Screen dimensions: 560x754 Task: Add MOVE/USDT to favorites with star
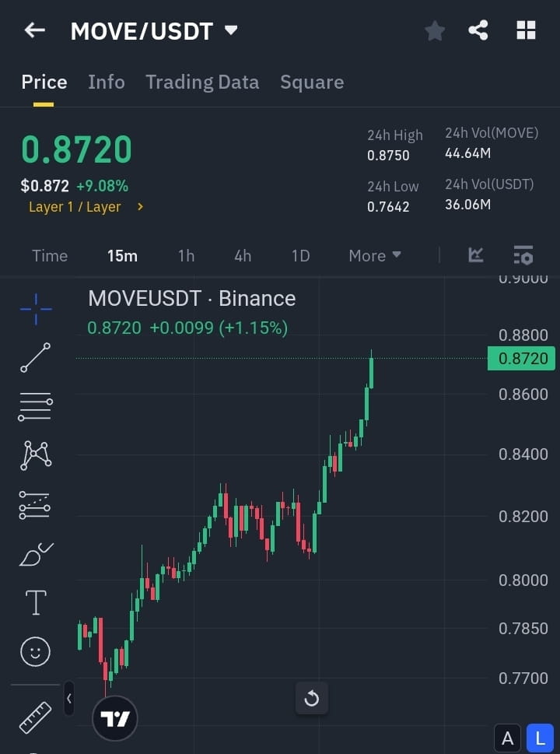pyautogui.click(x=435, y=31)
